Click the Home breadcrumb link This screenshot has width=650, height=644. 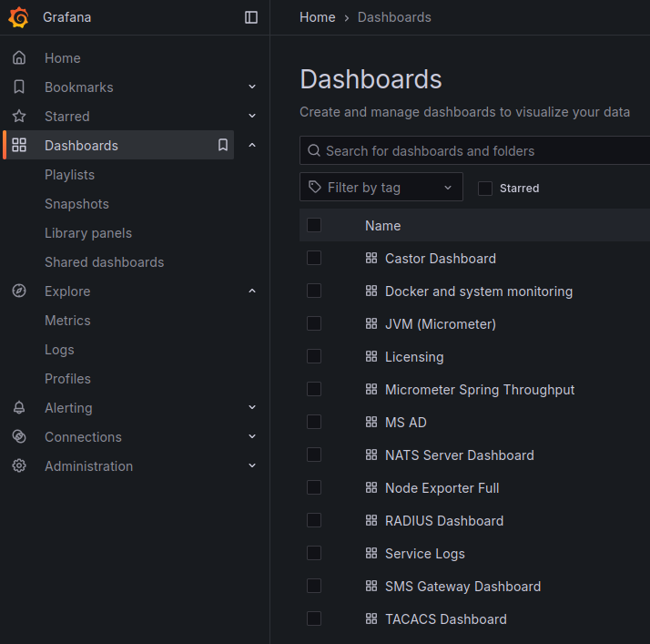click(317, 17)
